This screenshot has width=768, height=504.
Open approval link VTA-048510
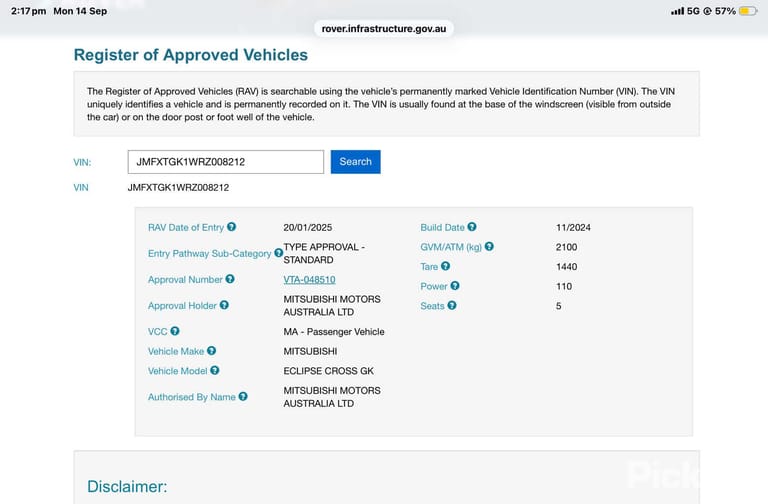pos(310,280)
